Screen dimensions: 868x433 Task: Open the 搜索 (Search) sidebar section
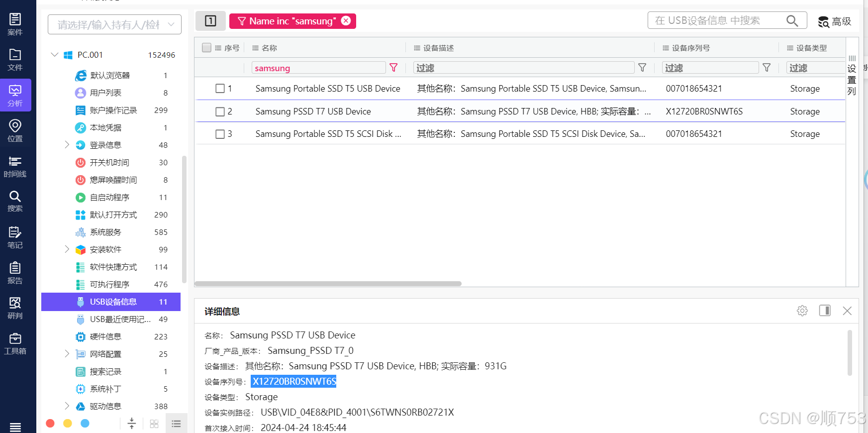point(15,202)
